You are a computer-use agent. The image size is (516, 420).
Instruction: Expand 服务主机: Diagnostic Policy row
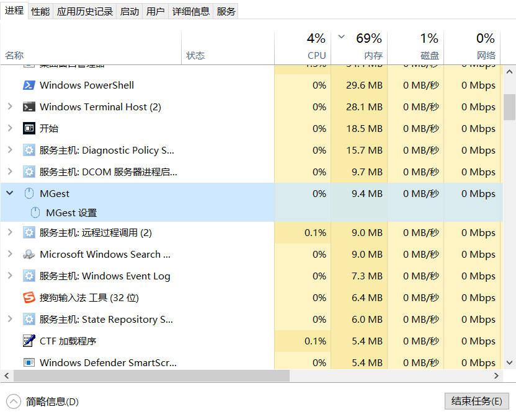10,150
